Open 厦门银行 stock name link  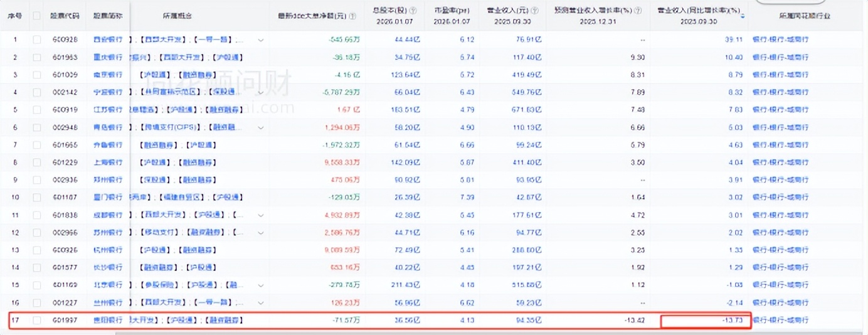click(x=108, y=198)
